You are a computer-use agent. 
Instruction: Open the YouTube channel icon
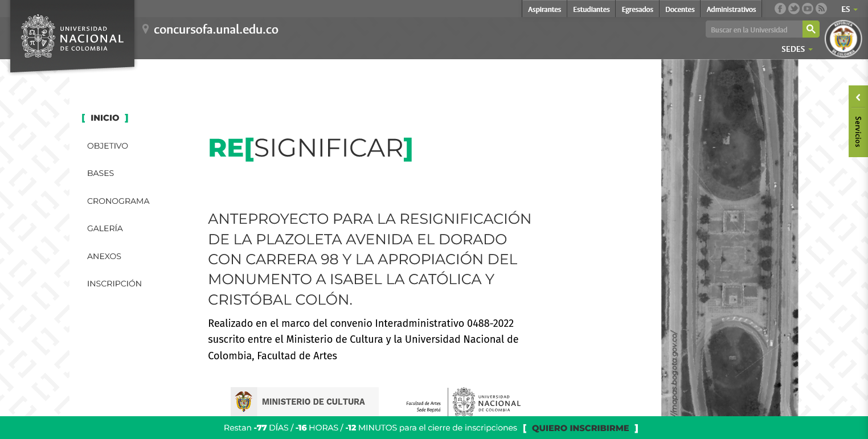pyautogui.click(x=807, y=8)
